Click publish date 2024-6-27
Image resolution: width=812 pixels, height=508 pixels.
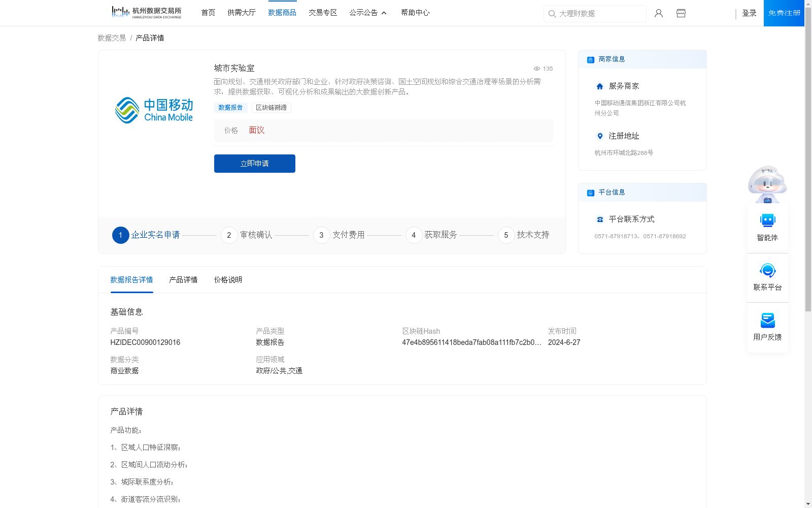(x=564, y=342)
